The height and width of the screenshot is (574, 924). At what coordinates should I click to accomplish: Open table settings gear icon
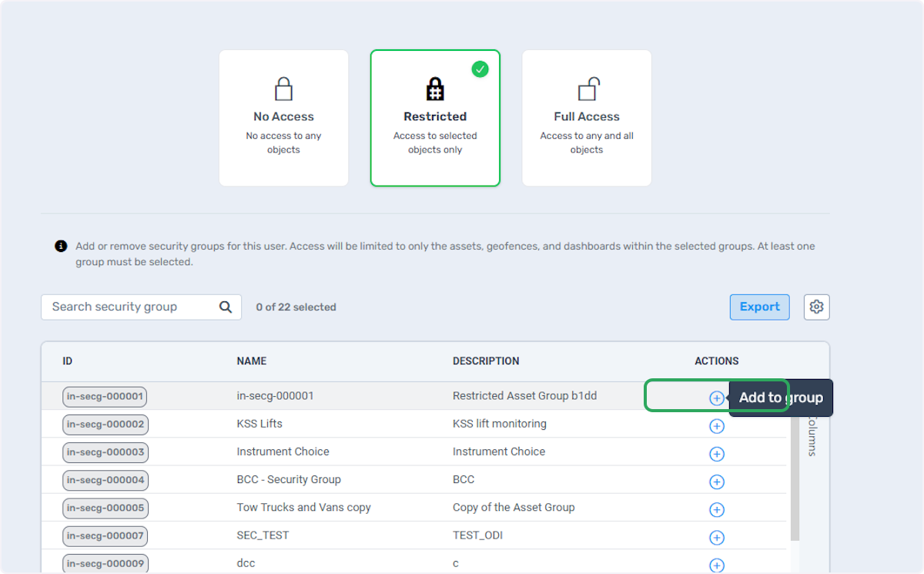tap(816, 307)
